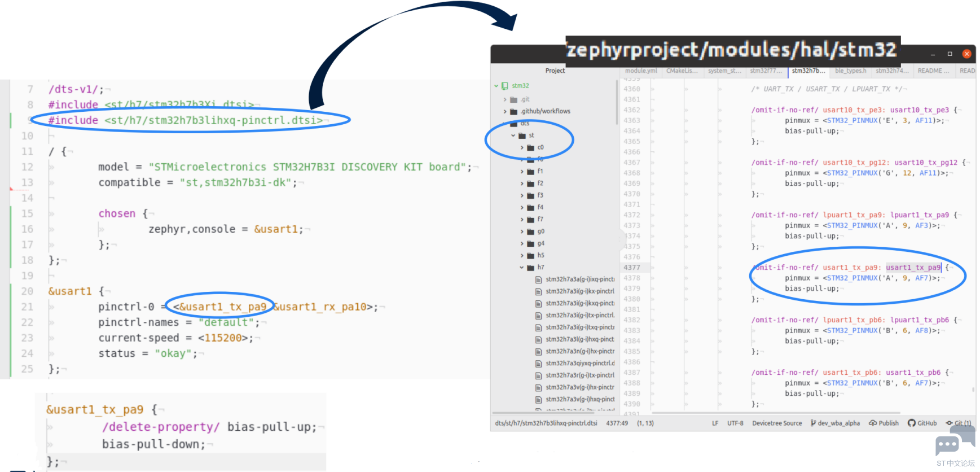Click the stm32h7b... active tab
Viewport: 980px width, 472px height.
pos(808,71)
